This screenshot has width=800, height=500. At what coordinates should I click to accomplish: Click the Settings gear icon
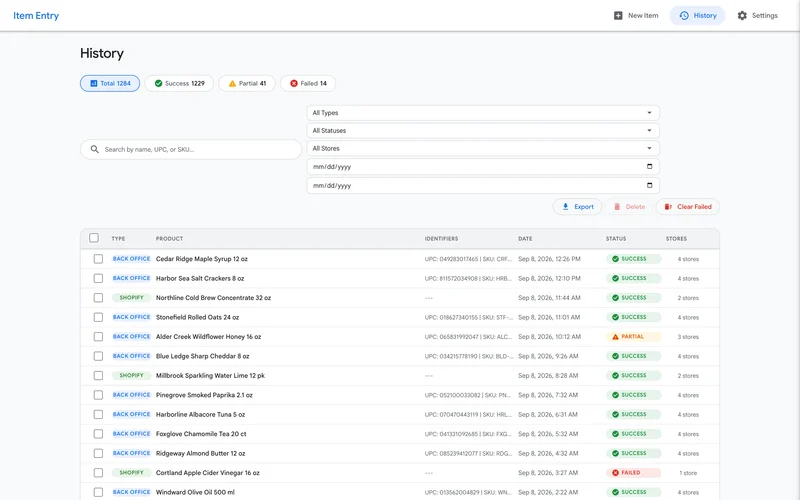pos(742,16)
